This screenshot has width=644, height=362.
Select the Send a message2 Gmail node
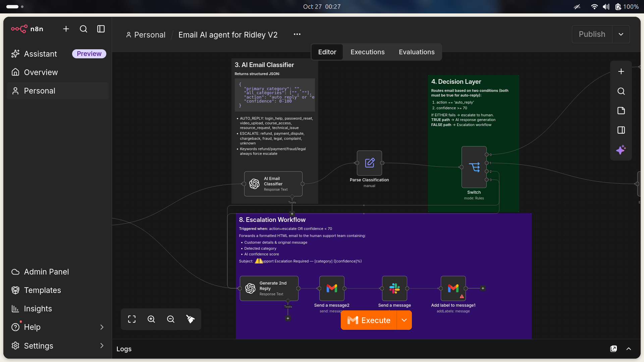332,288
